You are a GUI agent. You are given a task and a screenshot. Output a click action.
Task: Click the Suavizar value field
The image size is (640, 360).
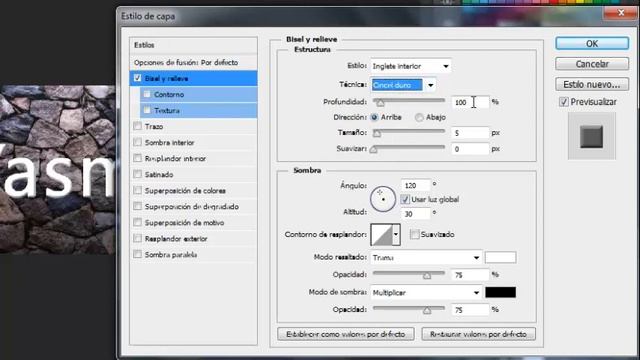[470, 149]
